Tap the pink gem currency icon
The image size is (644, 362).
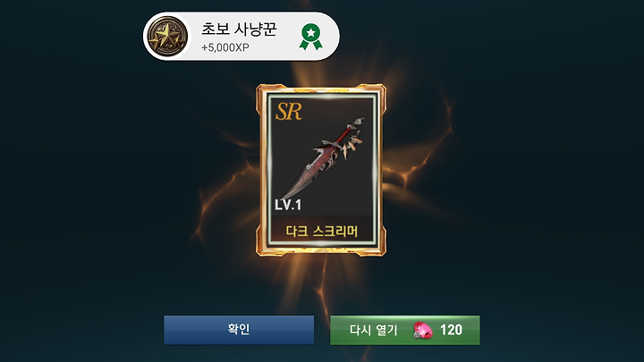pos(422,331)
